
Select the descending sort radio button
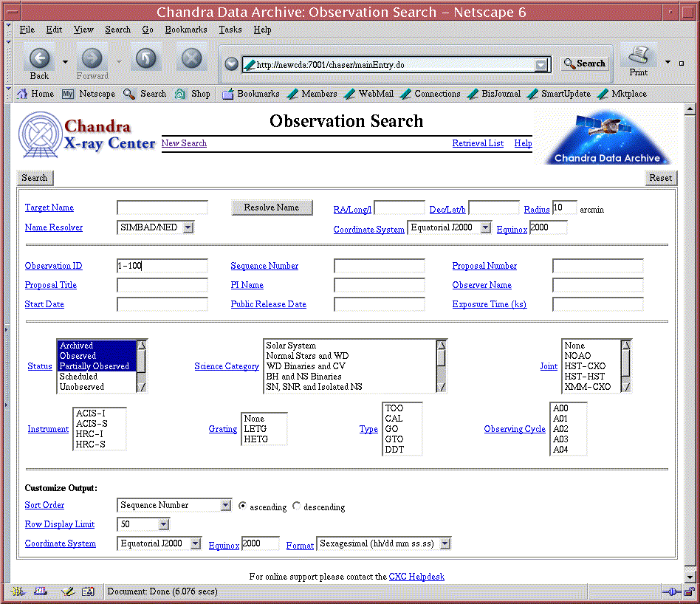[x=297, y=506]
